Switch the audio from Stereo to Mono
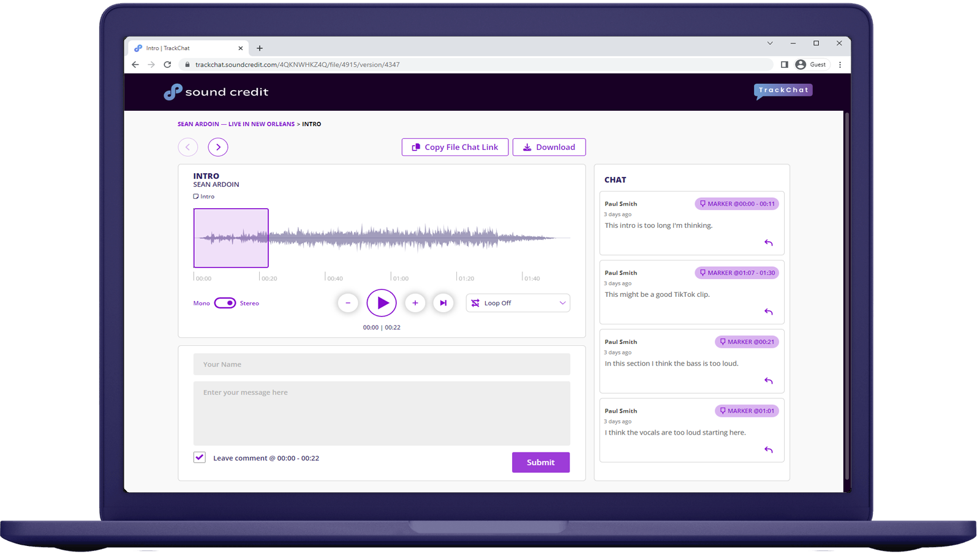This screenshot has width=980, height=557. [x=225, y=302]
